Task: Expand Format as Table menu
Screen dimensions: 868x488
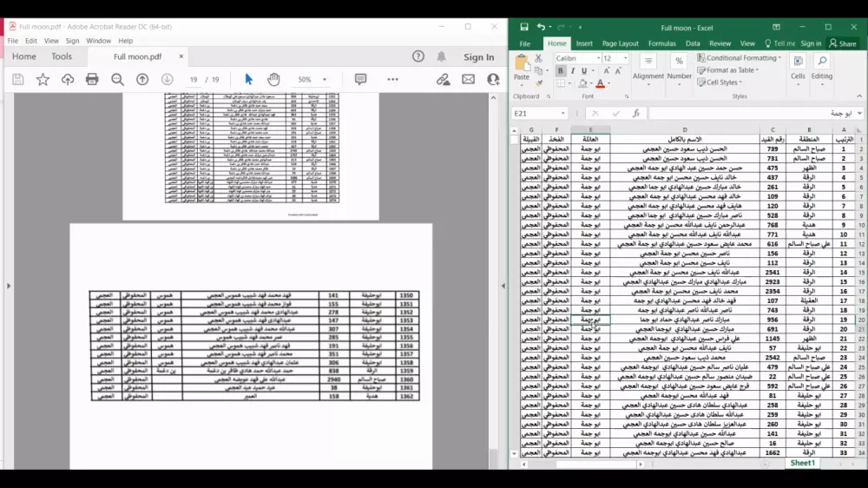Action: [x=727, y=69]
